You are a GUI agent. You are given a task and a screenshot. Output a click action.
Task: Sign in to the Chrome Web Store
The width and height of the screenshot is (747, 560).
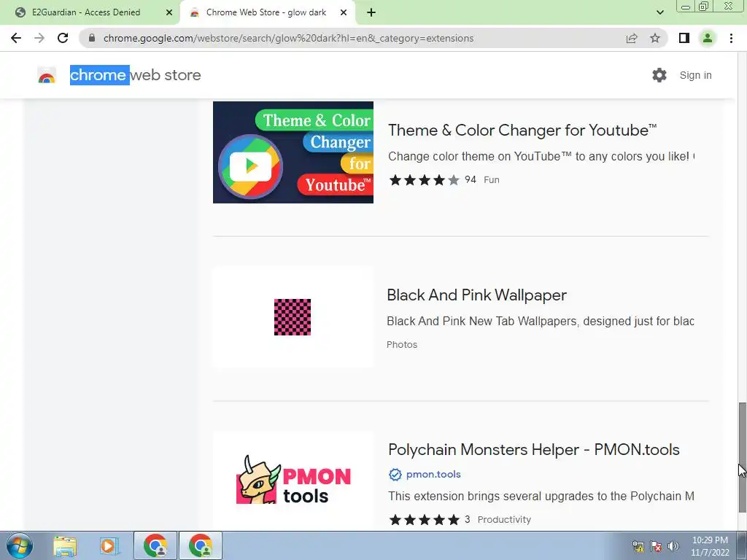click(695, 75)
